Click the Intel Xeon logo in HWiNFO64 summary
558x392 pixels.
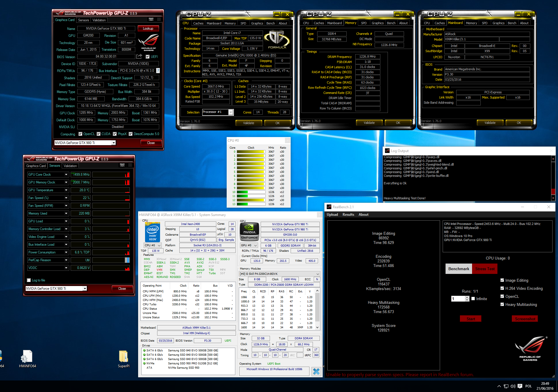coord(153,232)
